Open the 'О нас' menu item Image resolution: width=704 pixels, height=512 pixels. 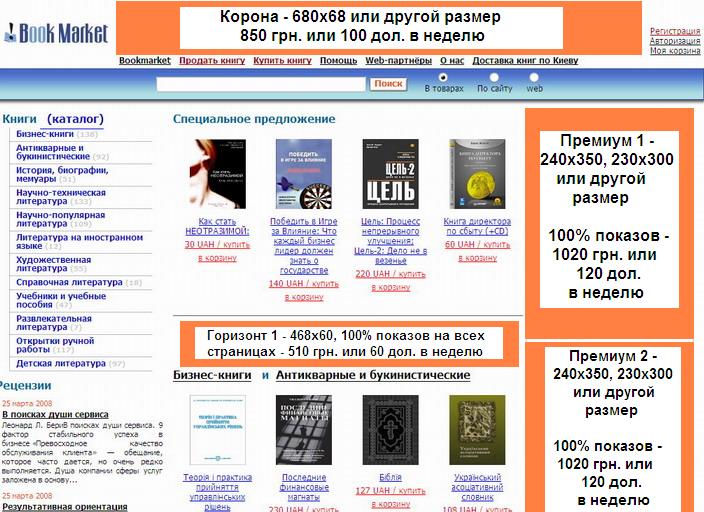click(x=452, y=61)
